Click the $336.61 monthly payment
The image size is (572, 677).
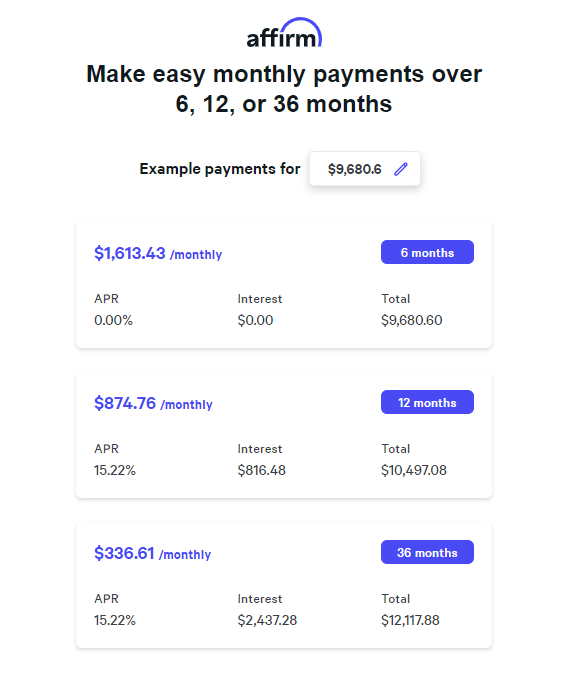point(152,553)
